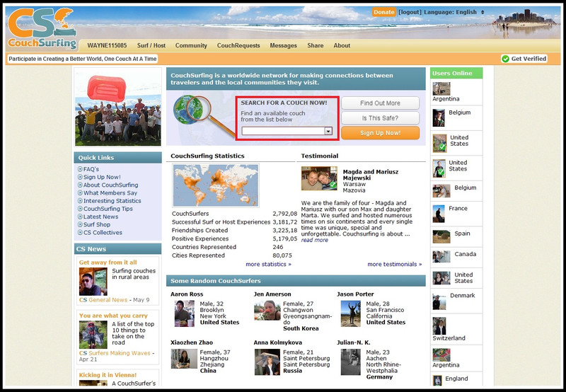This screenshot has height=392, width=566.
Task: Click the Get Verified link text
Action: pyautogui.click(x=529, y=59)
